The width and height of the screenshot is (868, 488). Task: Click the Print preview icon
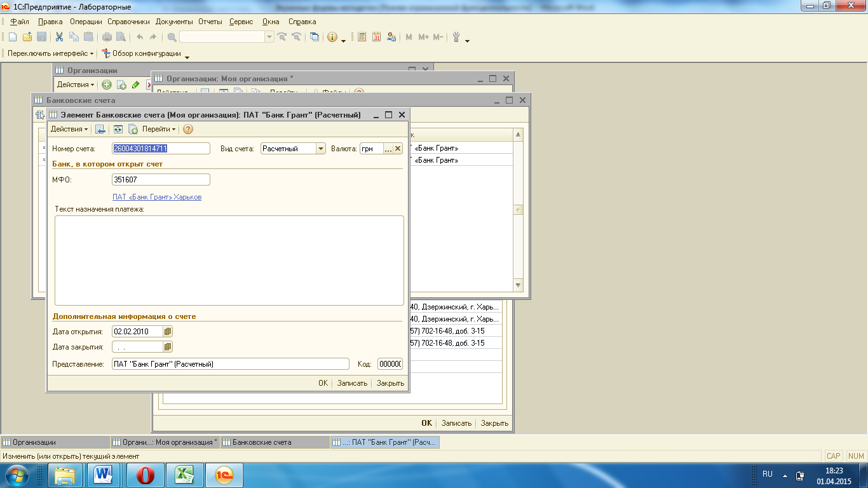pyautogui.click(x=121, y=37)
